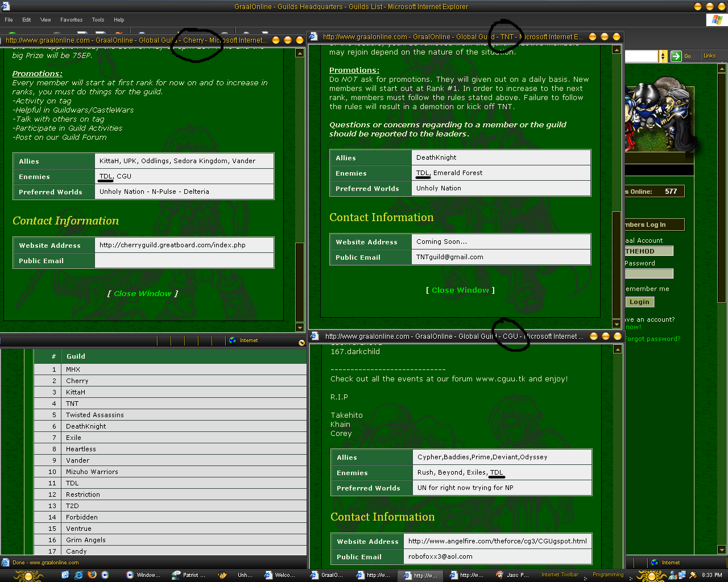Click the empty Public Email cell in the Cherry window
728x582 pixels.
(184, 261)
